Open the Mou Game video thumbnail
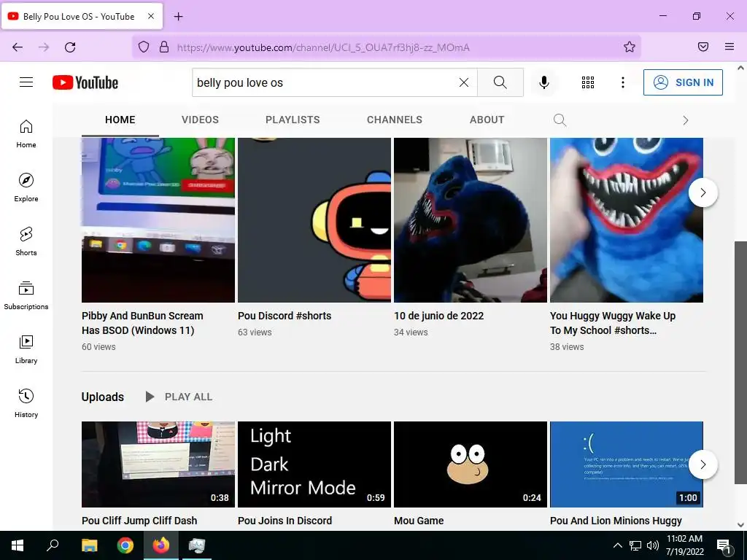This screenshot has width=747, height=560. [x=471, y=464]
